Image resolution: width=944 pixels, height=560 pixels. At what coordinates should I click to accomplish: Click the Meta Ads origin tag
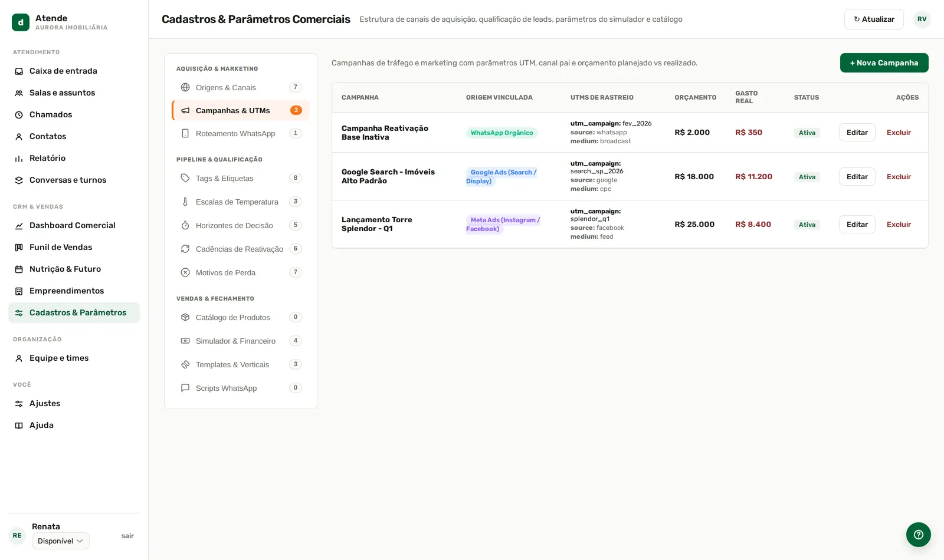click(x=503, y=225)
